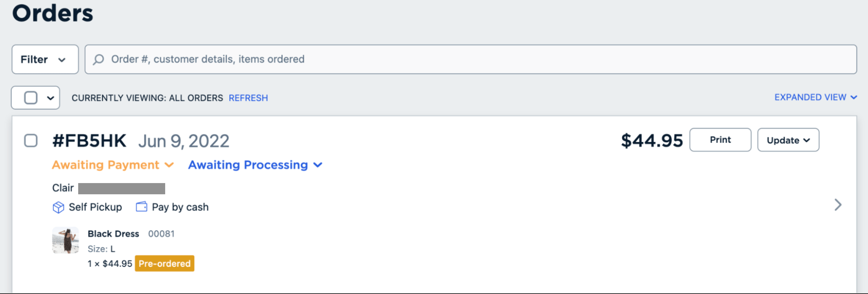The image size is (868, 294).
Task: Click the Pay by cash wallet icon
Action: coord(141,207)
